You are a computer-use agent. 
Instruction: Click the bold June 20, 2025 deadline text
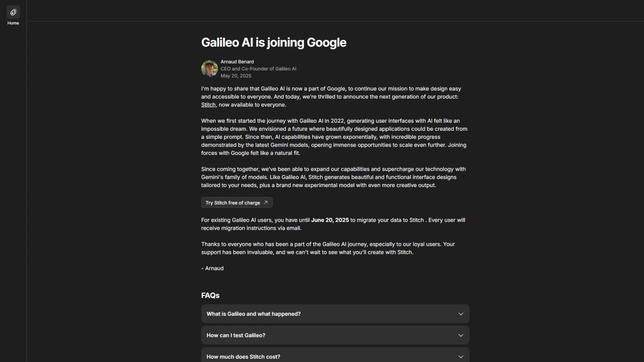pyautogui.click(x=330, y=220)
